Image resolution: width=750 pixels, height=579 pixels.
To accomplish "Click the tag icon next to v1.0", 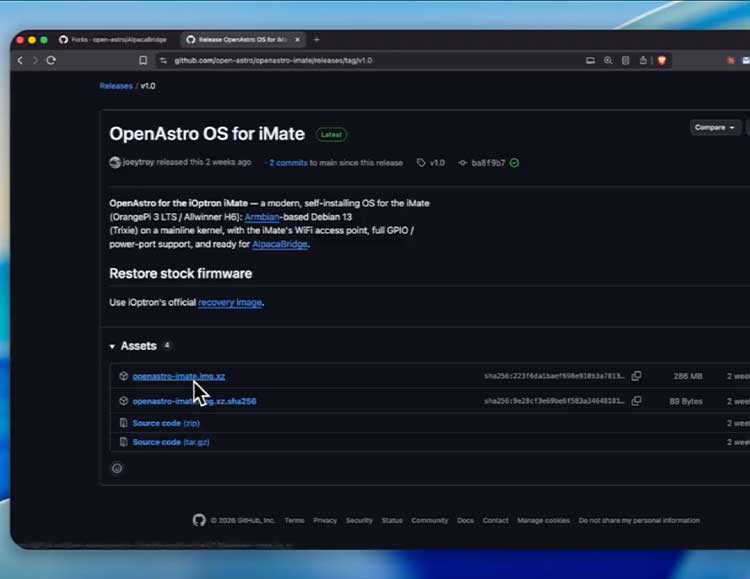I will click(421, 163).
